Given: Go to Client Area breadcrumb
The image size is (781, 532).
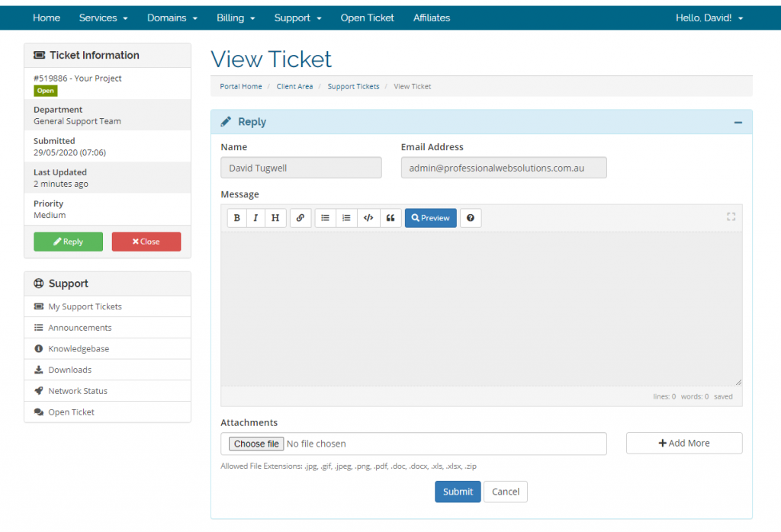Looking at the screenshot, I should tap(295, 87).
